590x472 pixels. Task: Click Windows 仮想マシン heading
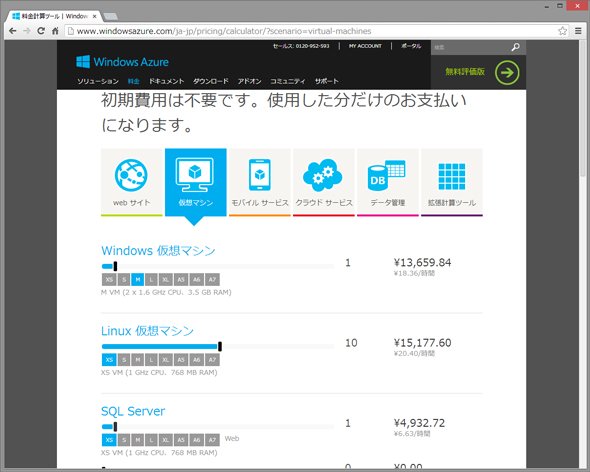click(x=158, y=251)
